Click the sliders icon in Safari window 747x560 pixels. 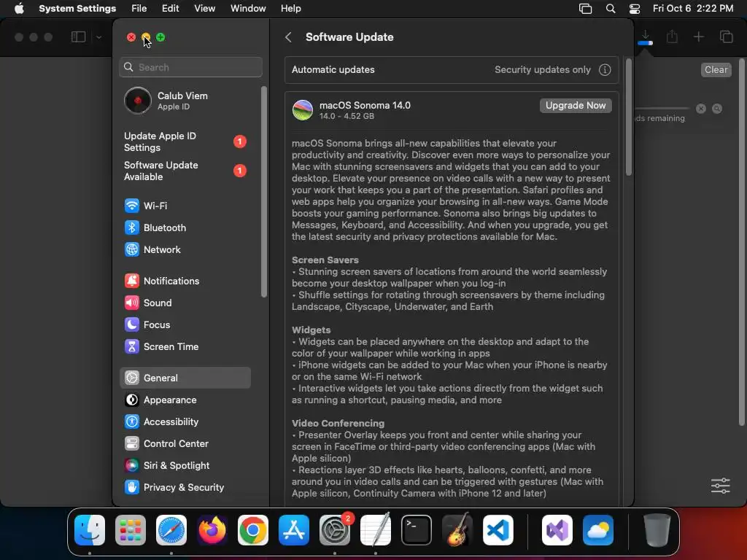point(720,486)
